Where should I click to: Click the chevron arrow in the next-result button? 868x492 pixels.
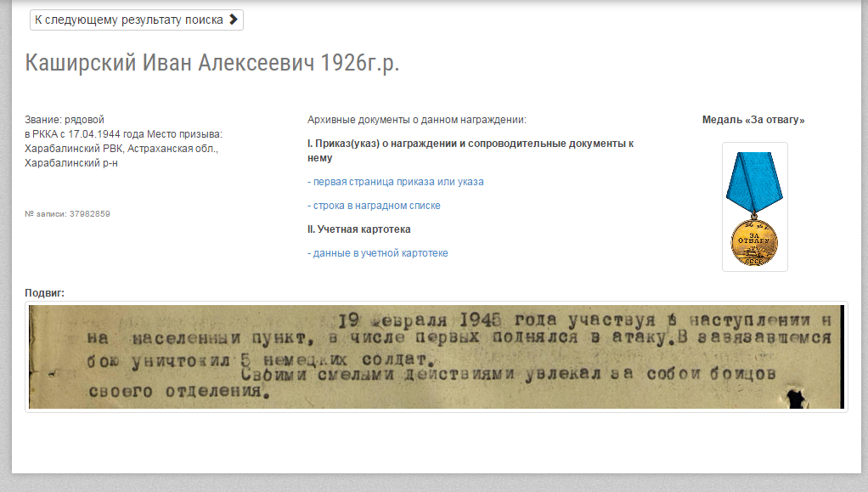[x=234, y=20]
